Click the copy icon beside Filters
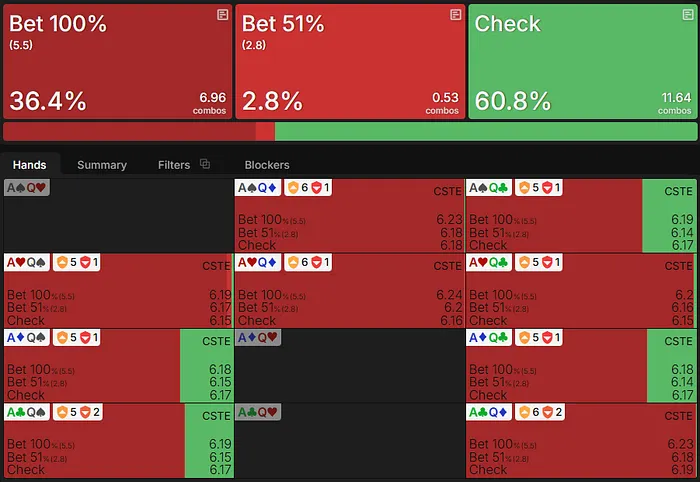This screenshot has height=482, width=700. pyautogui.click(x=205, y=164)
